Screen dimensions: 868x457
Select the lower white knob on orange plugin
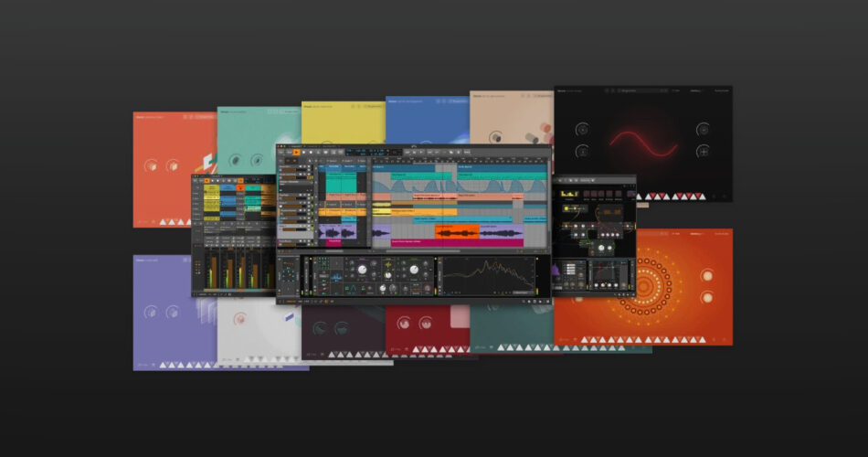tap(706, 298)
